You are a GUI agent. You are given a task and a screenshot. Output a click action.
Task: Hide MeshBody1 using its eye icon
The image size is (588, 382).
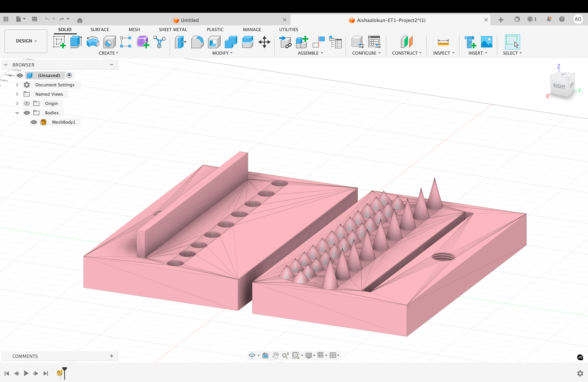pos(34,122)
